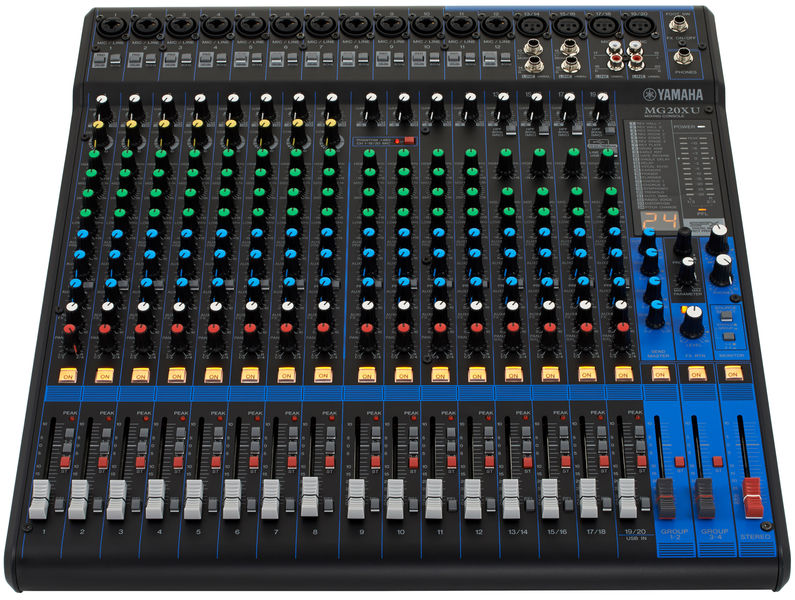
Task: Click the channel 1 white GAIN knob
Action: point(100,101)
